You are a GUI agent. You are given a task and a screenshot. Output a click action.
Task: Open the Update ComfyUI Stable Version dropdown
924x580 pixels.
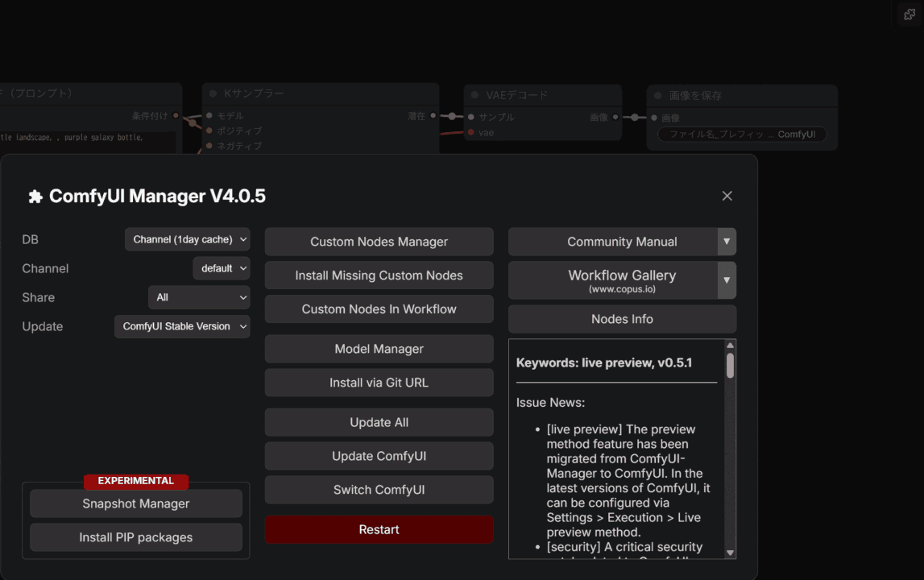point(182,326)
